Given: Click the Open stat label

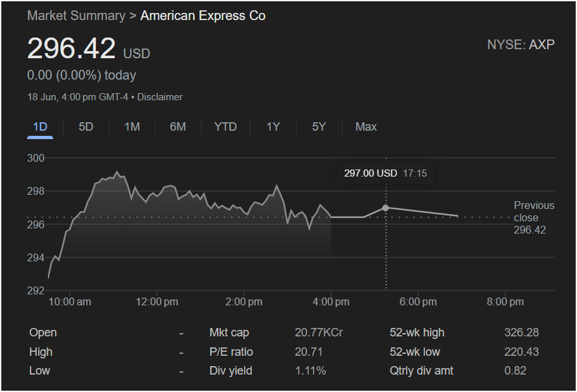Looking at the screenshot, I should pyautogui.click(x=43, y=332).
